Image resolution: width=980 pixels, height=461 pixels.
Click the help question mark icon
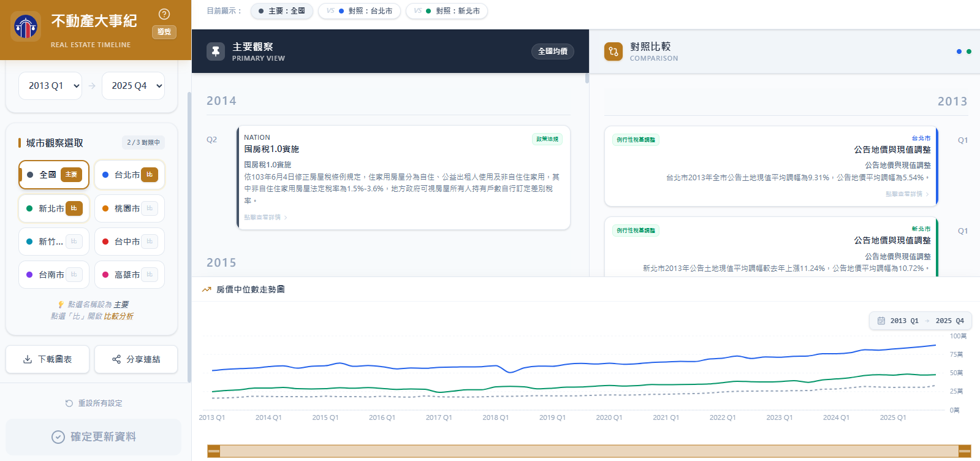pyautogui.click(x=164, y=14)
